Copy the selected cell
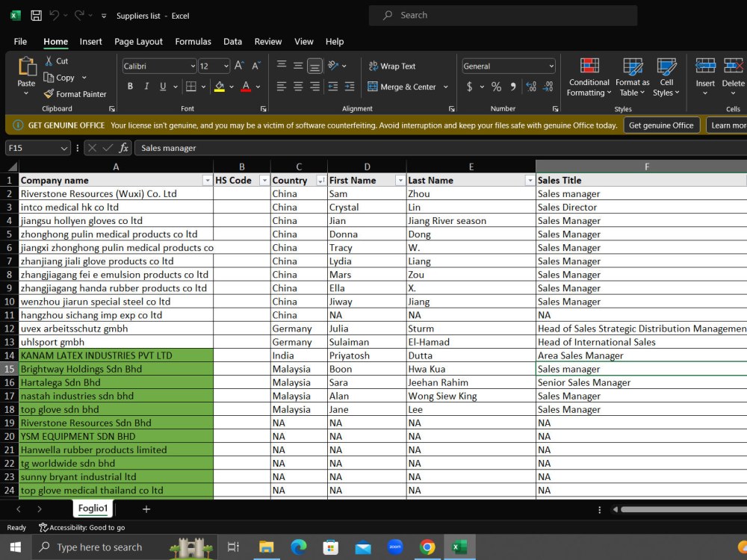This screenshot has height=560, width=747. click(59, 78)
